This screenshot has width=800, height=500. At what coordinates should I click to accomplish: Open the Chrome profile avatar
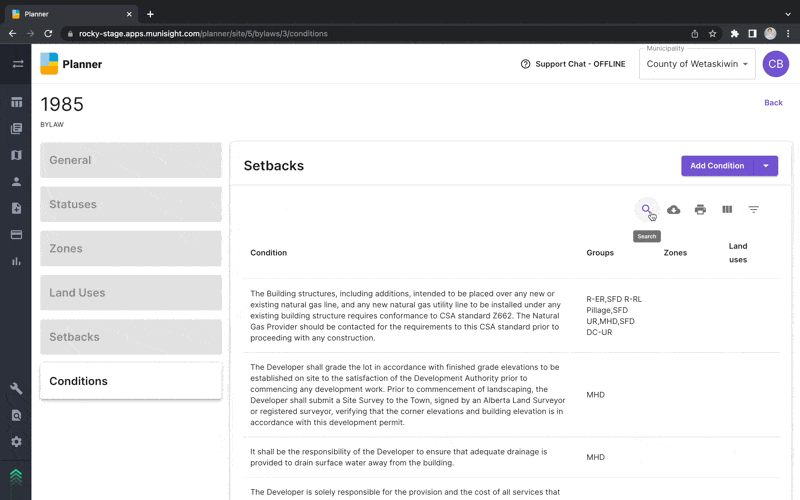tap(770, 34)
